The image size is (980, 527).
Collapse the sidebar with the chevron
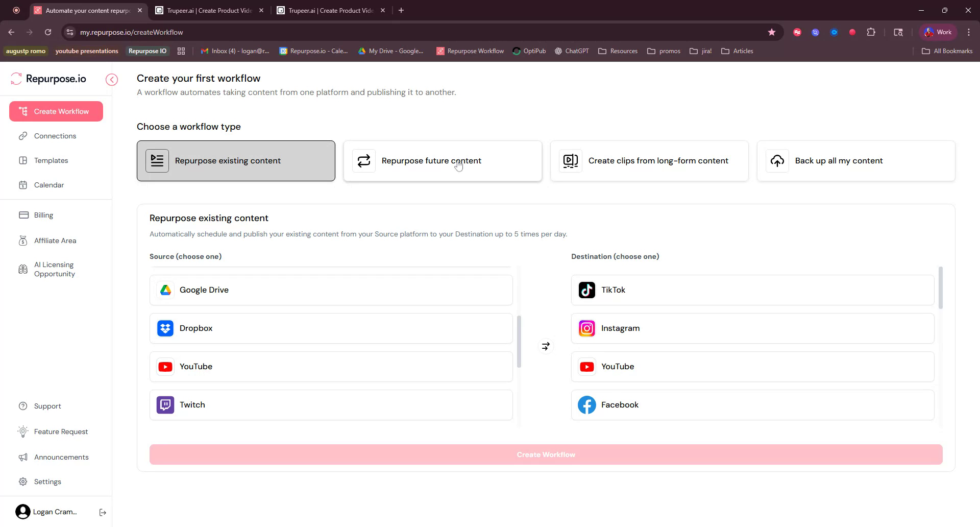pos(111,79)
